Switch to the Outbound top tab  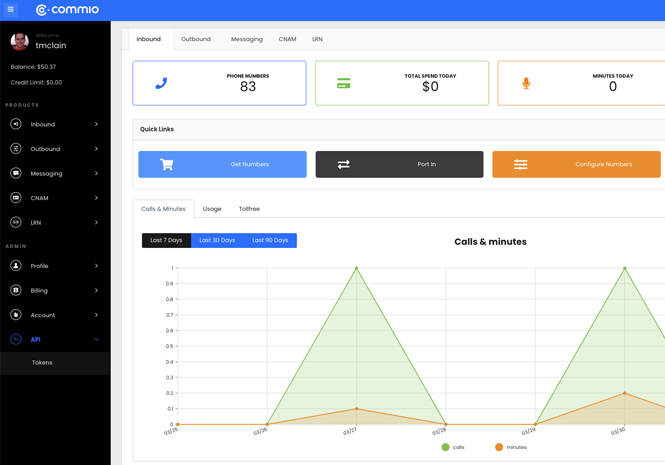[196, 39]
